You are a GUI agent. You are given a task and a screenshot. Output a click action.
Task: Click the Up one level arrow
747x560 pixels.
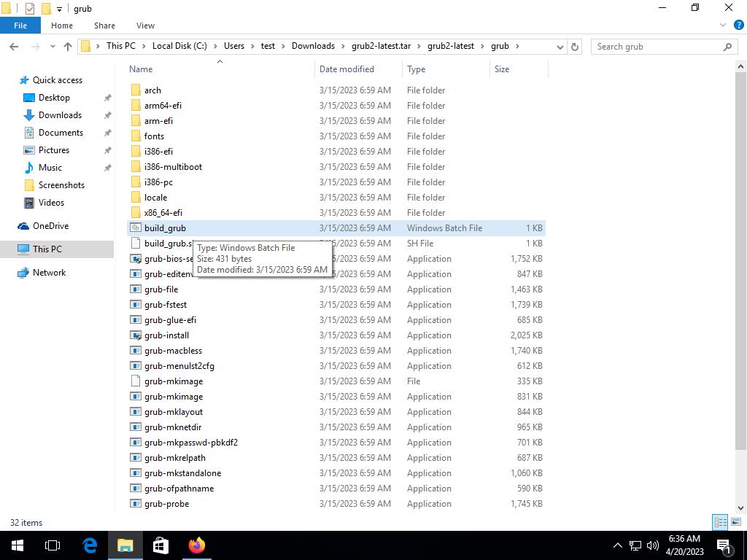[68, 47]
